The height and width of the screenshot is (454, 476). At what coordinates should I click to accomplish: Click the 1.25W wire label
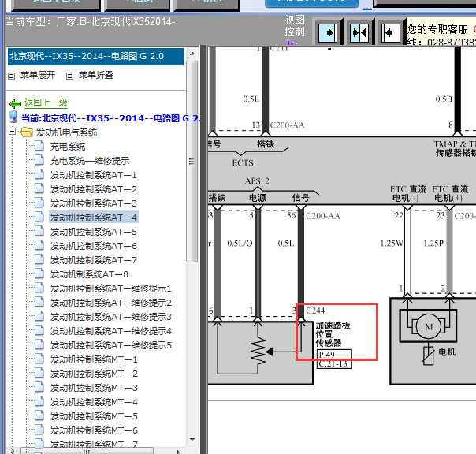click(x=392, y=244)
